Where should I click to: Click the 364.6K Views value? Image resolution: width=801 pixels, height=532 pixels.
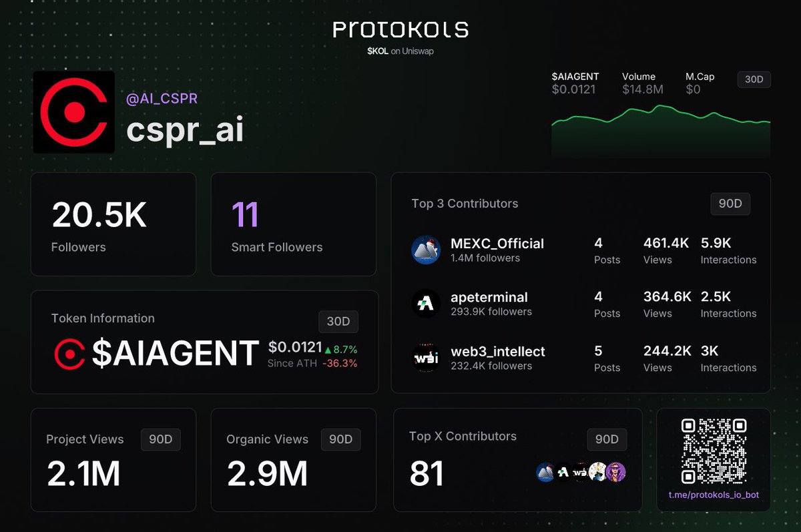click(x=667, y=297)
